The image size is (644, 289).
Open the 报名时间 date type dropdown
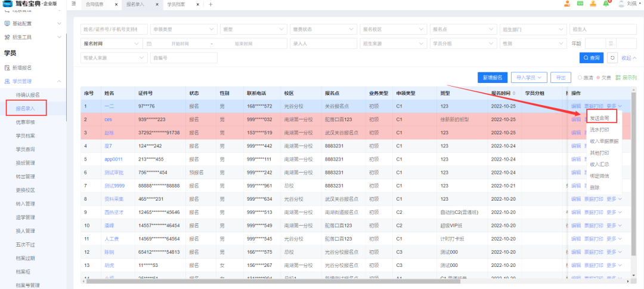pyautogui.click(x=112, y=44)
